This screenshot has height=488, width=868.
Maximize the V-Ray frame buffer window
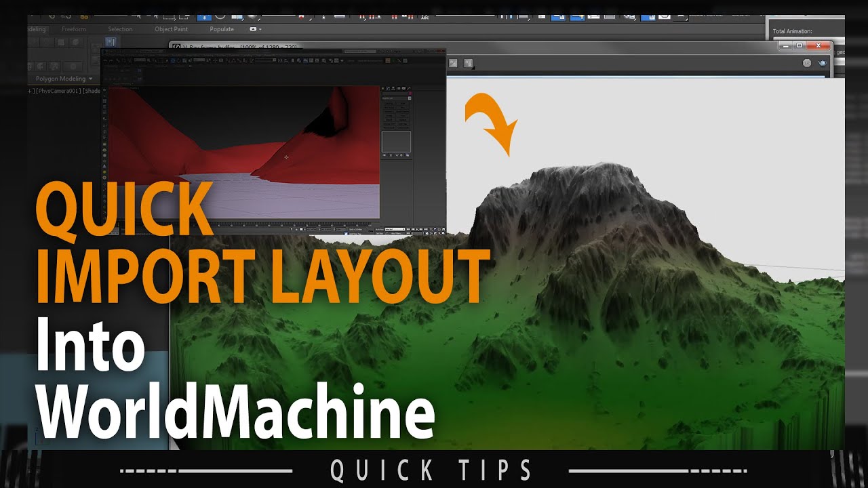click(x=800, y=45)
